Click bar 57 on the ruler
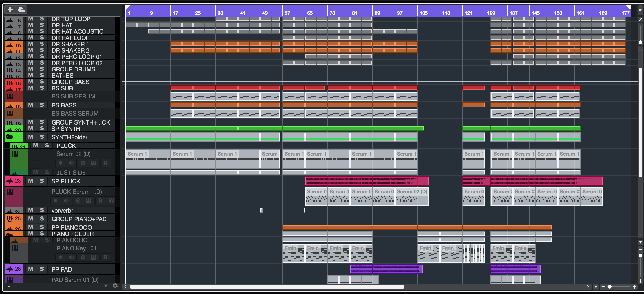The height and width of the screenshot is (294, 644). [x=287, y=13]
